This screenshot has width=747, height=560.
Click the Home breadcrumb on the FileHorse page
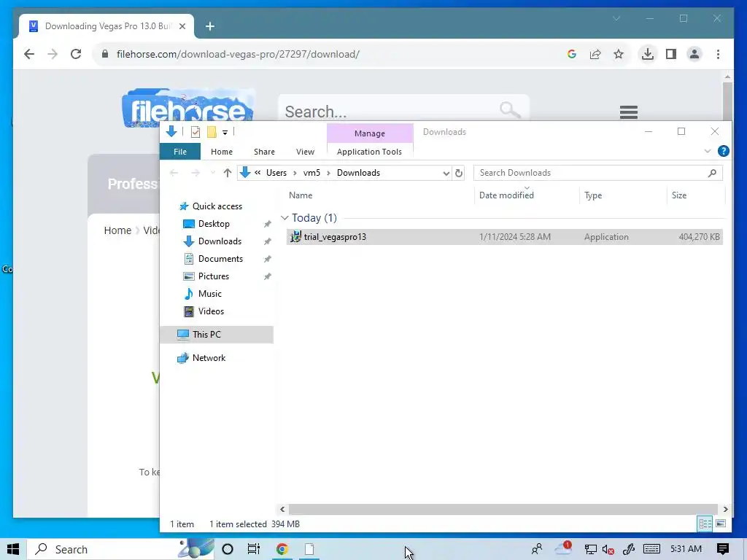pyautogui.click(x=117, y=230)
